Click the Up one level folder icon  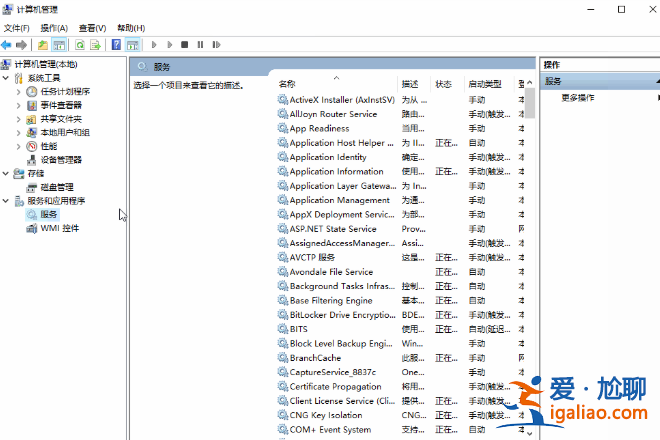pyautogui.click(x=43, y=45)
